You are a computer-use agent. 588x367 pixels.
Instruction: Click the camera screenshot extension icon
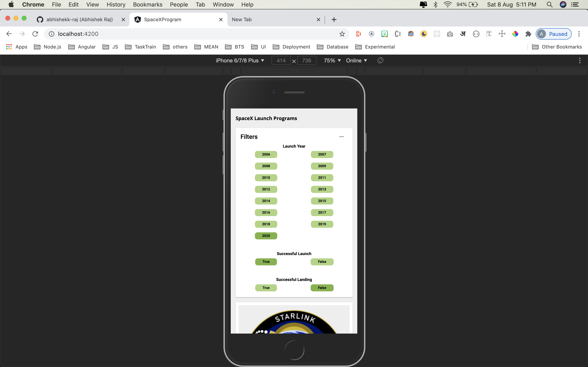click(450, 34)
